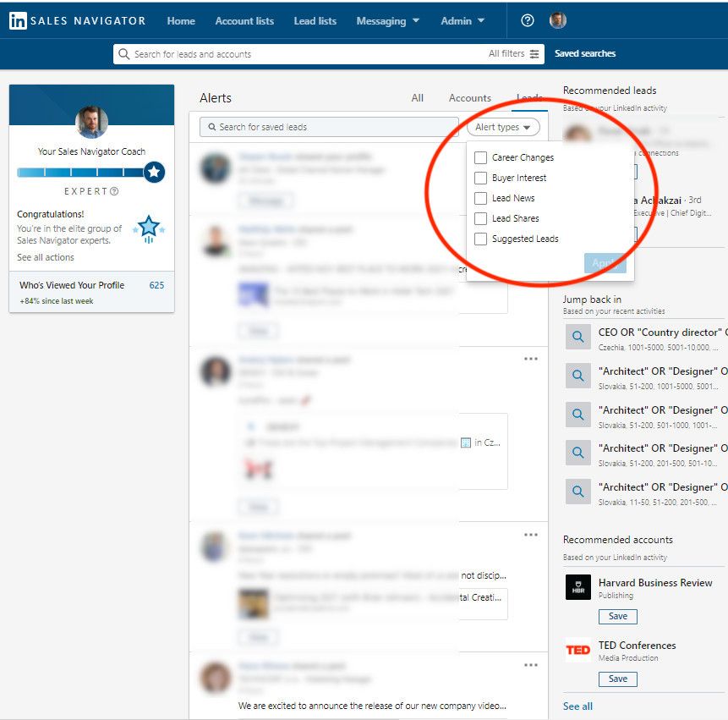Click the 625 profile views count

156,285
